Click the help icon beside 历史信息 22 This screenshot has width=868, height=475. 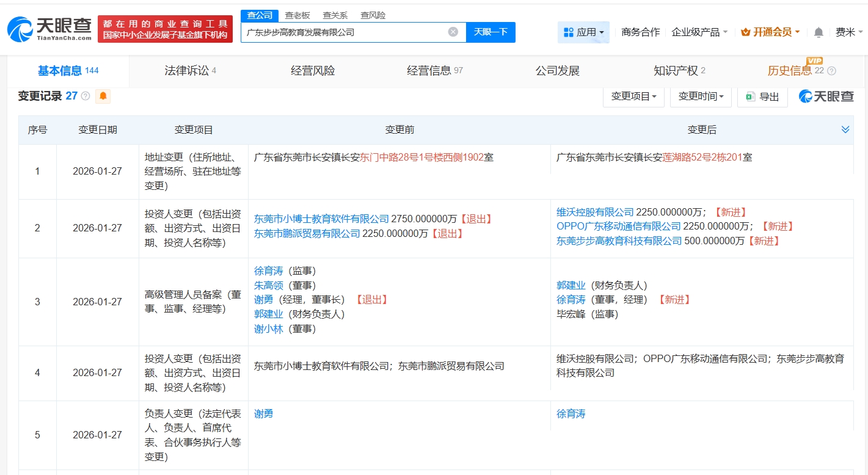(x=831, y=71)
